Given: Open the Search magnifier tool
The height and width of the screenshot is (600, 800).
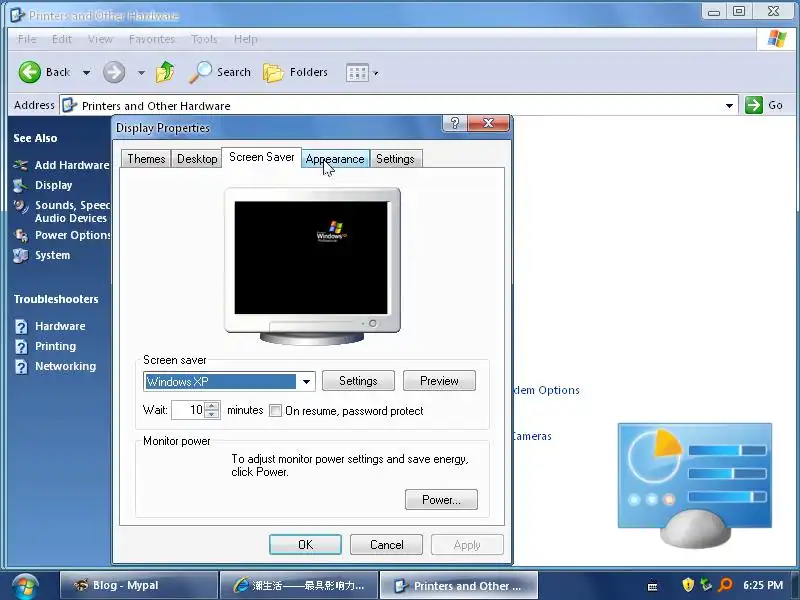Looking at the screenshot, I should (200, 72).
